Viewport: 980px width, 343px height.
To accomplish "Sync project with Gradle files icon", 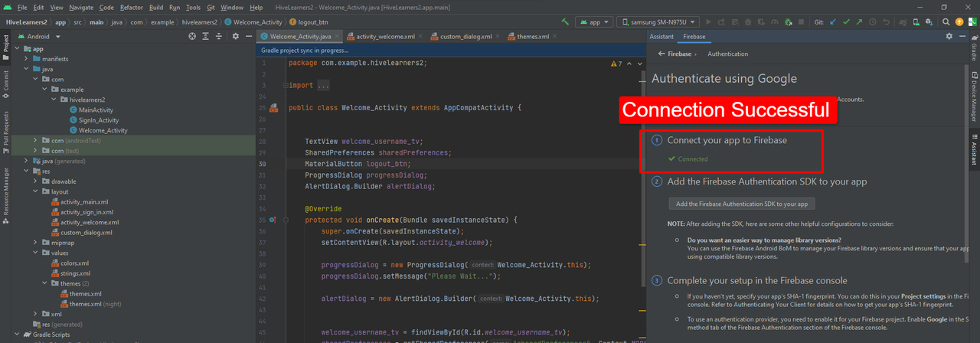I will coord(903,22).
